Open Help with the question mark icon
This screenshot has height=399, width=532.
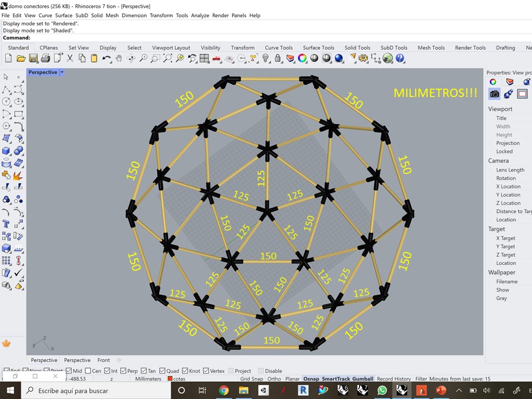coord(400,58)
